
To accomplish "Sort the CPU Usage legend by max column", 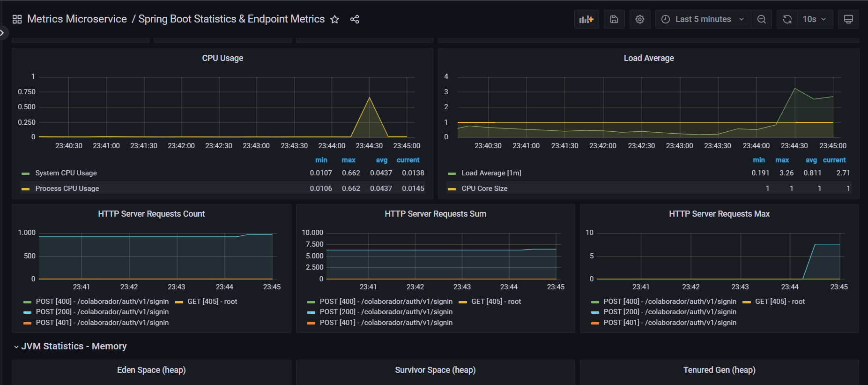I will click(348, 160).
